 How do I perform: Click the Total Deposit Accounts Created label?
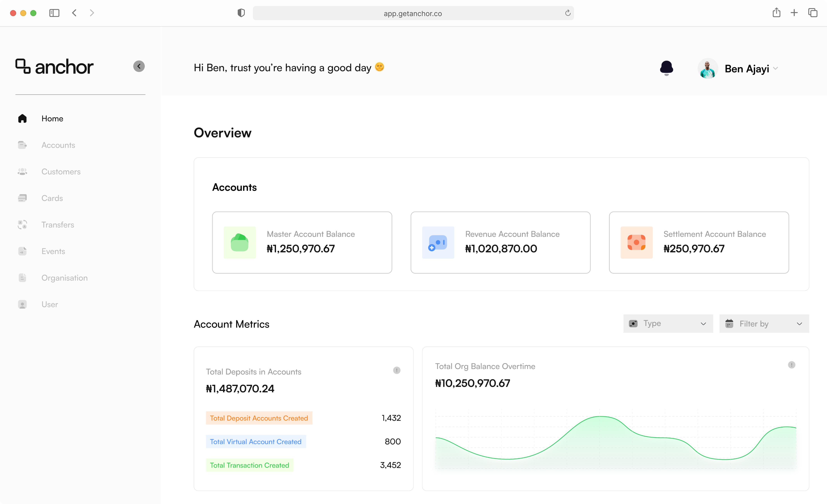click(259, 418)
